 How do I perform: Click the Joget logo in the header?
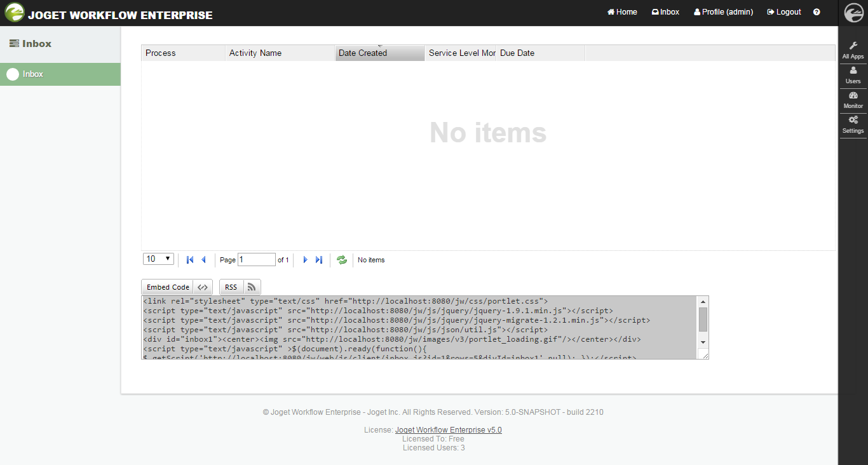point(15,12)
